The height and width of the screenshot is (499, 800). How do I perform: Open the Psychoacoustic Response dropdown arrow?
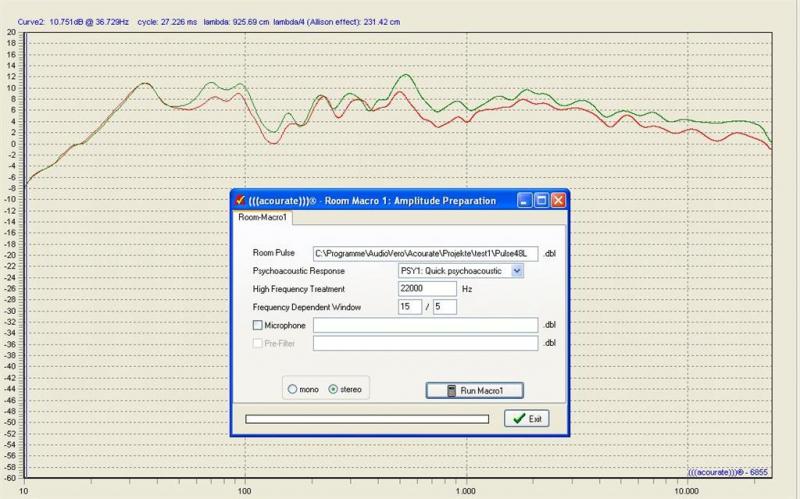[x=517, y=271]
